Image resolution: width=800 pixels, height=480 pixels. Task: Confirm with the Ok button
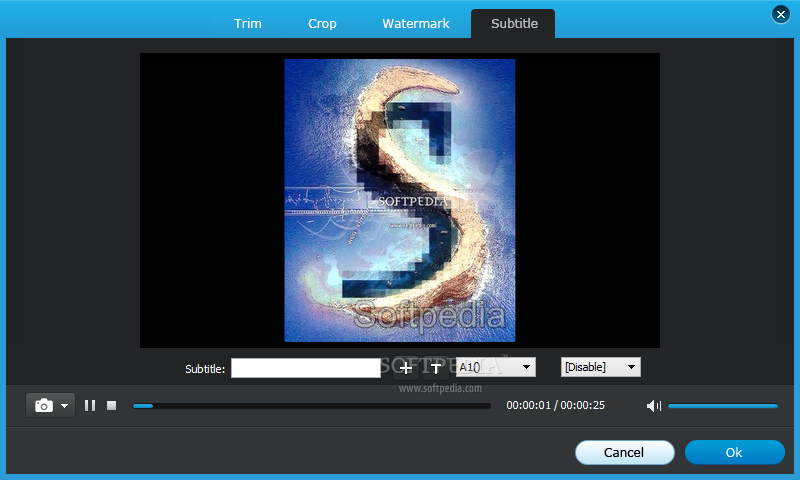(x=735, y=452)
